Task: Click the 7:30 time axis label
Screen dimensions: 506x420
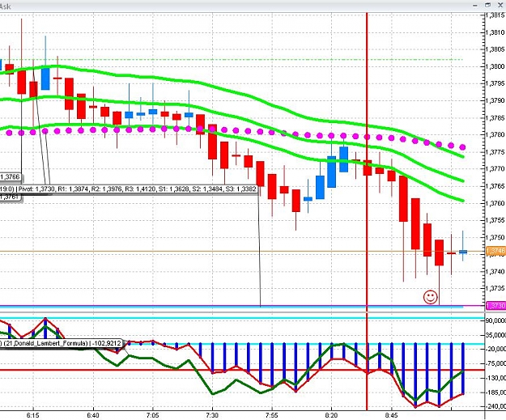Action: click(x=212, y=415)
